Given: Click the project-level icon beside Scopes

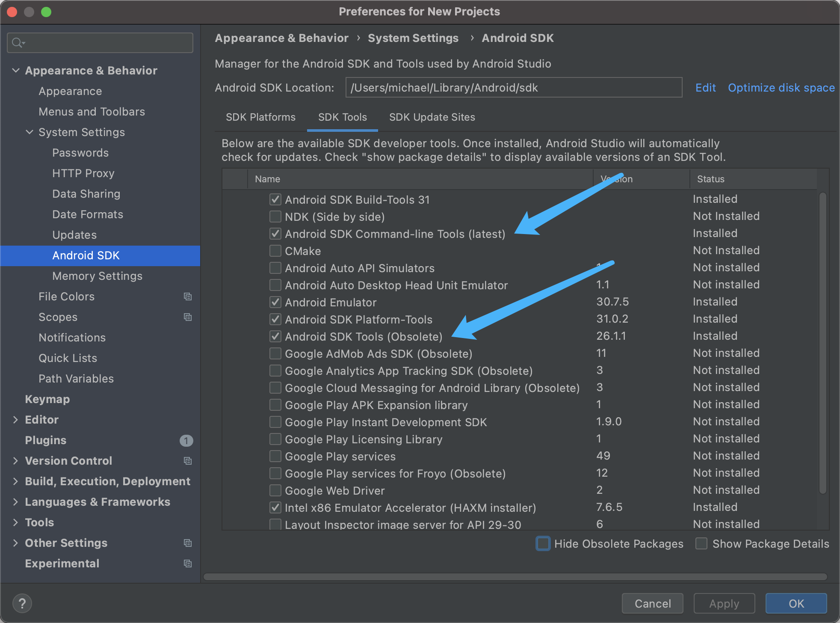Looking at the screenshot, I should click(x=187, y=317).
